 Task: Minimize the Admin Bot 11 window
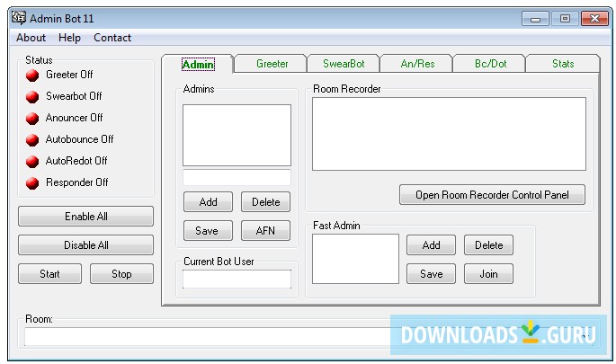[x=535, y=19]
